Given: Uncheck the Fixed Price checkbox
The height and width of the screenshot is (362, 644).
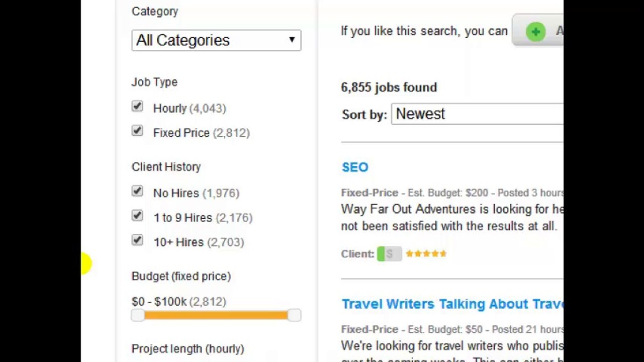Looking at the screenshot, I should pos(137,131).
